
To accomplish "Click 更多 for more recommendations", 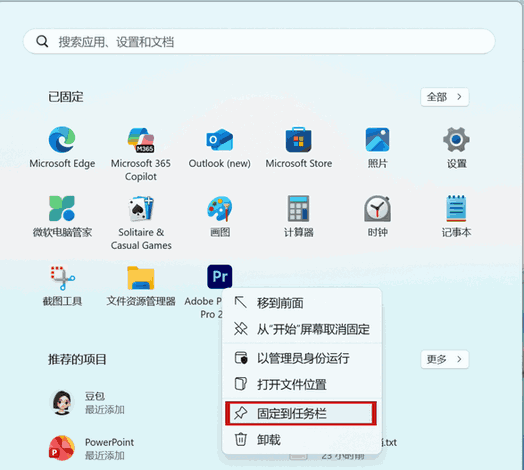I will pyautogui.click(x=444, y=359).
